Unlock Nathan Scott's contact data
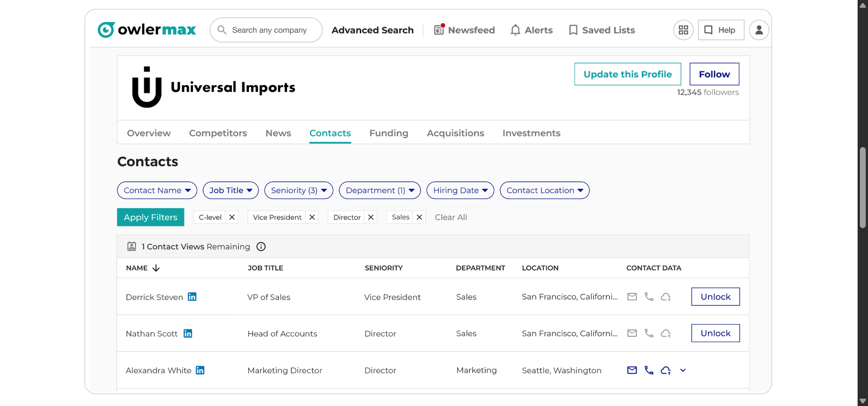Image resolution: width=868 pixels, height=406 pixels. (x=716, y=333)
